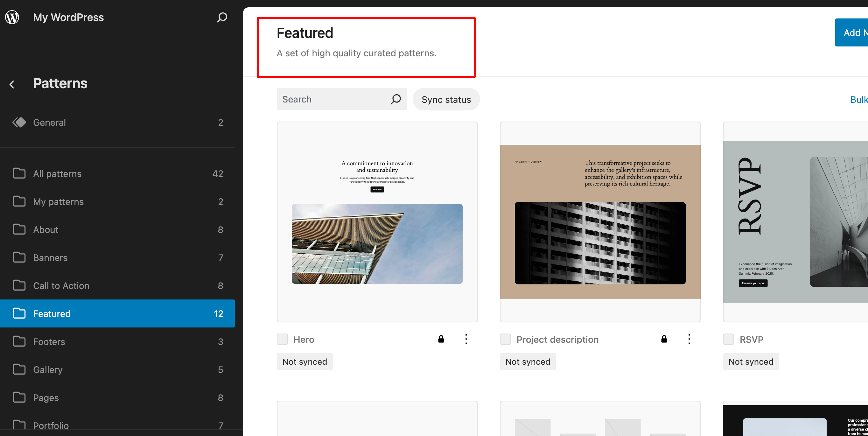The width and height of the screenshot is (868, 436).
Task: Toggle checkbox for Project description pattern
Action: [x=506, y=339]
